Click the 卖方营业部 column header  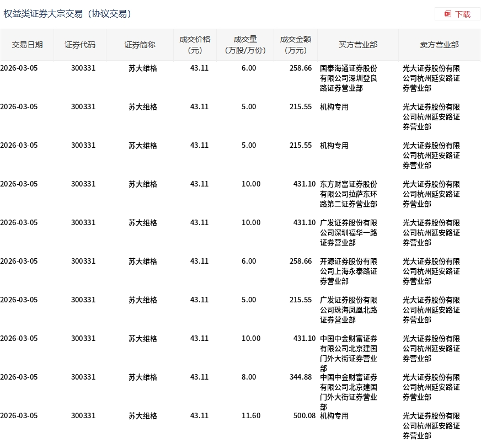(x=439, y=45)
